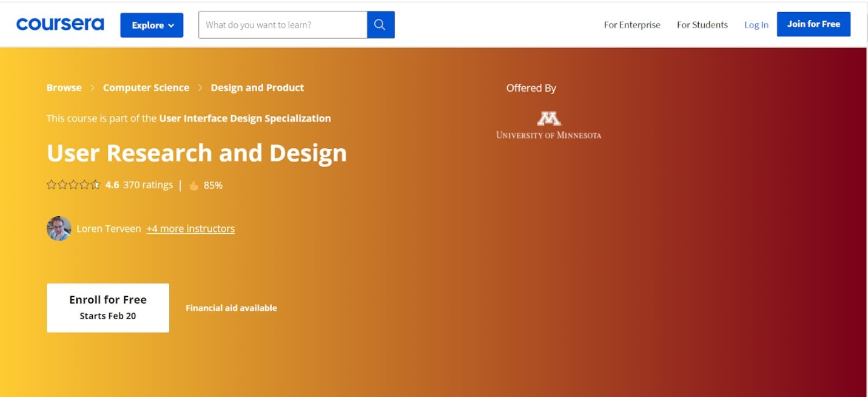The image size is (868, 397).
Task: Click the star rating icons
Action: pos(73,185)
